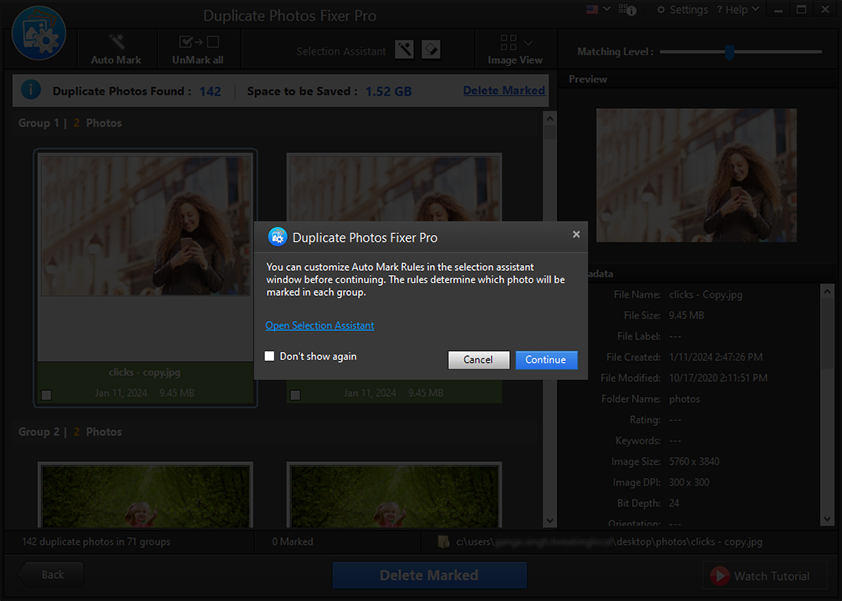Click the Image Size value 5760 x 3840
The image size is (842, 601).
tap(694, 461)
